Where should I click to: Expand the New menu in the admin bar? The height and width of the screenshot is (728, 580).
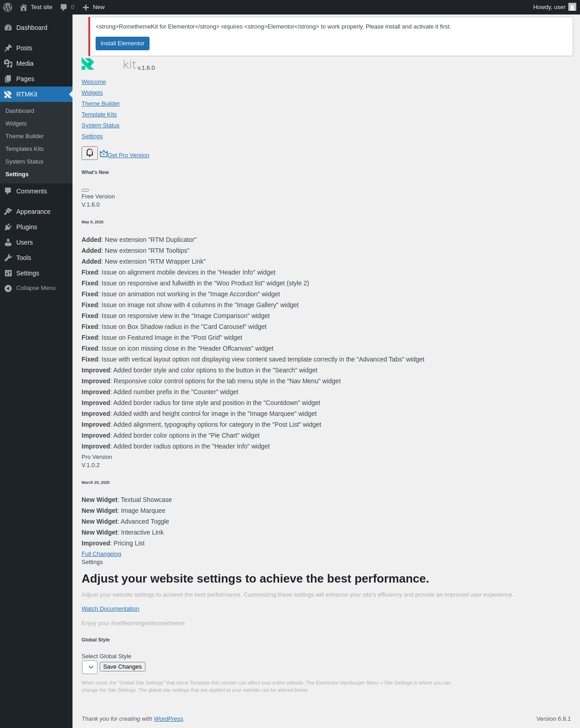click(x=94, y=7)
